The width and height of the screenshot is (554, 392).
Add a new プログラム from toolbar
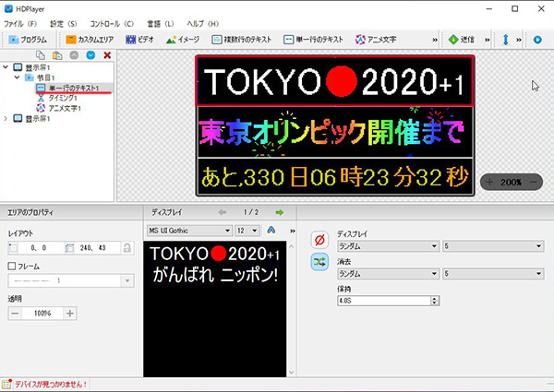[x=28, y=40]
